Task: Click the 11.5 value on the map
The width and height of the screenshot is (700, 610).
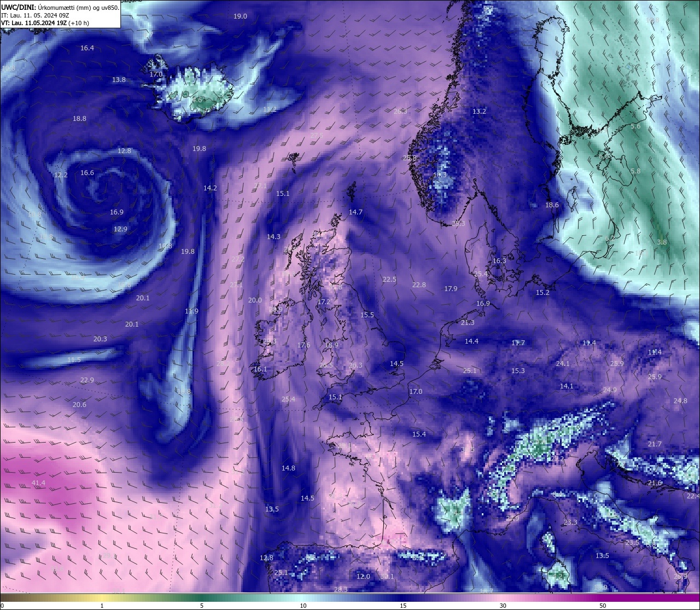Action: (74, 360)
